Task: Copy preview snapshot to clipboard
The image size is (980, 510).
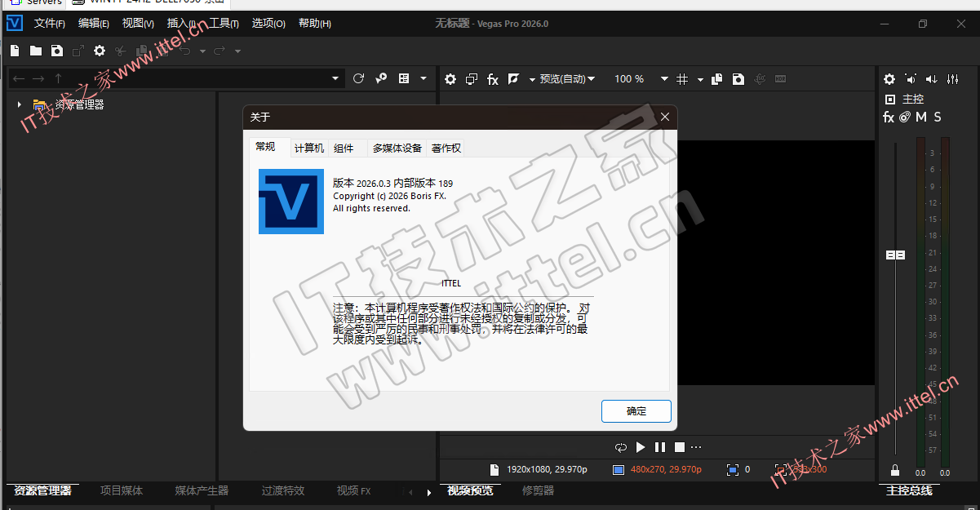Action: (x=717, y=79)
